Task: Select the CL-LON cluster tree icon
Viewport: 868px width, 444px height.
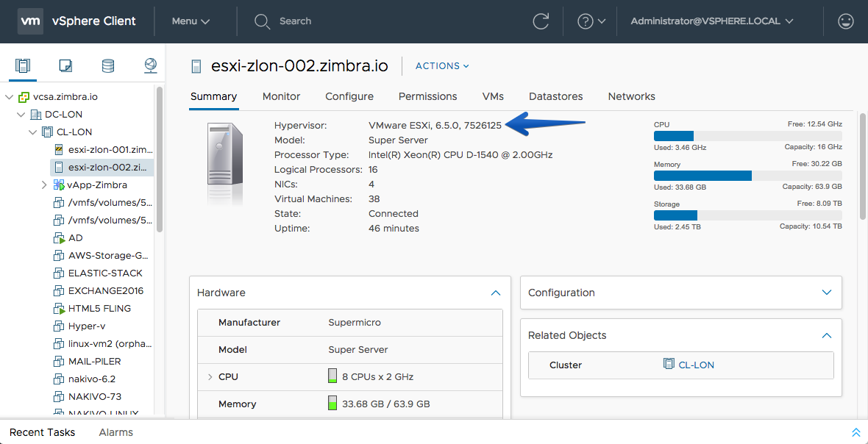Action: [48, 132]
